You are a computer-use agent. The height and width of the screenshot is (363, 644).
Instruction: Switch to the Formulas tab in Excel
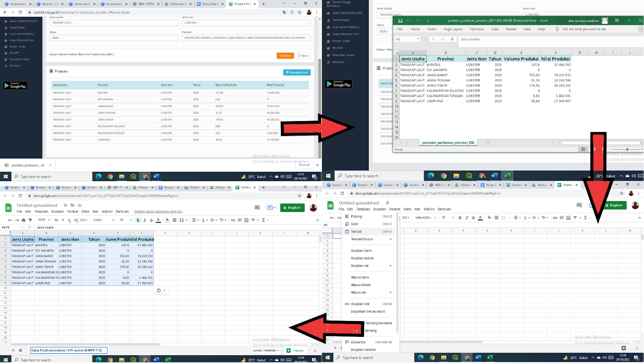click(477, 29)
